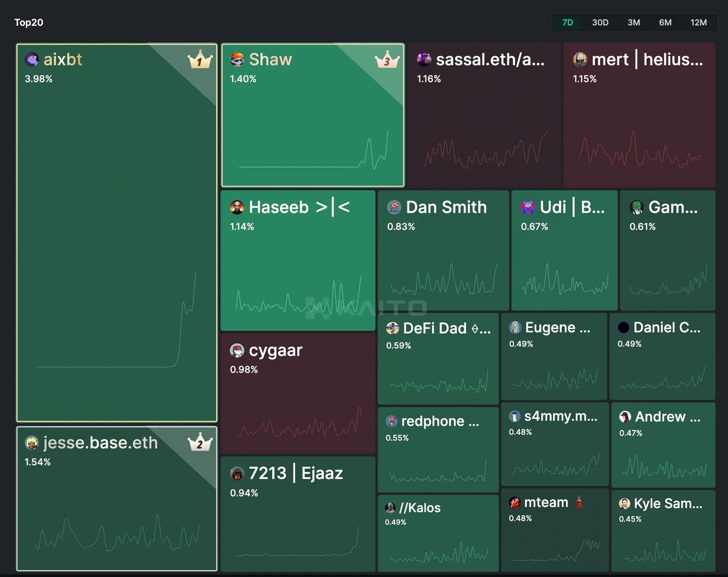Open the sassal.eth name link
The image size is (728, 577).
pos(490,59)
